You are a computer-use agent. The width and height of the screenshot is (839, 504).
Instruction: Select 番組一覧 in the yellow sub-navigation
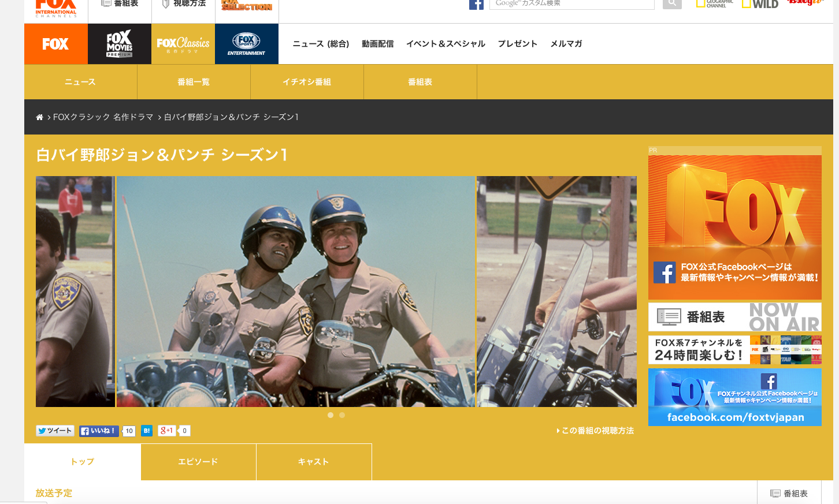(x=194, y=82)
